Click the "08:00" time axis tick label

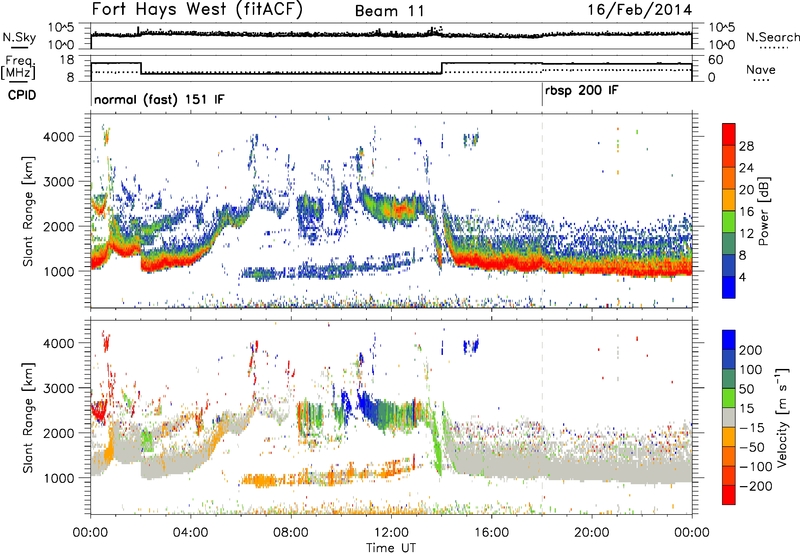(x=290, y=533)
